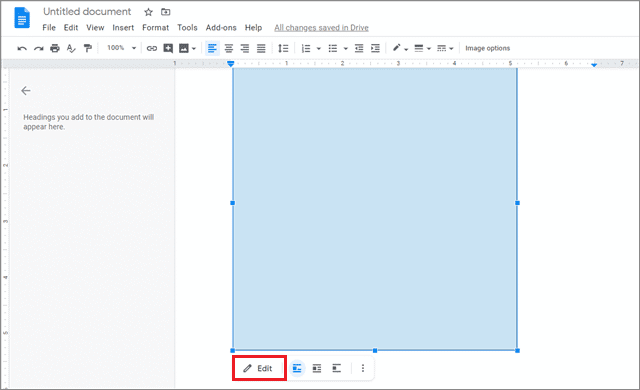
Task: Open three-dot more options for drawing
Action: click(363, 368)
